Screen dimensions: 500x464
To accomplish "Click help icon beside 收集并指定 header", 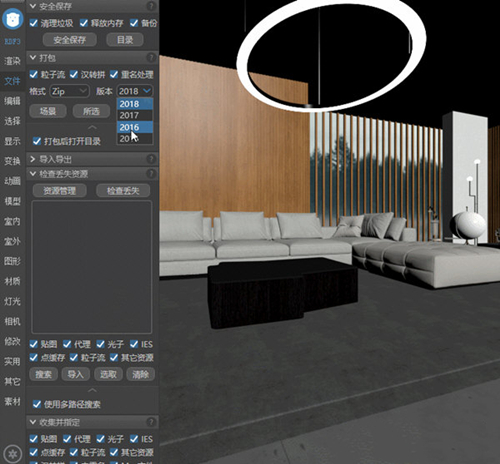I will 151,422.
